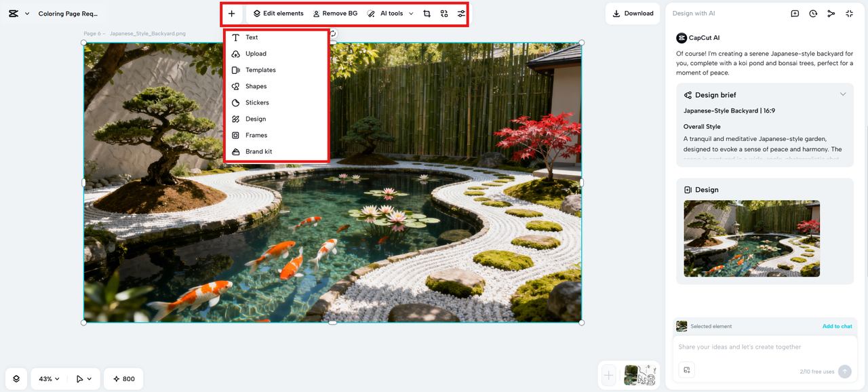The height and width of the screenshot is (392, 868).
Task: Open the image adjustments sliders icon
Action: click(x=461, y=13)
